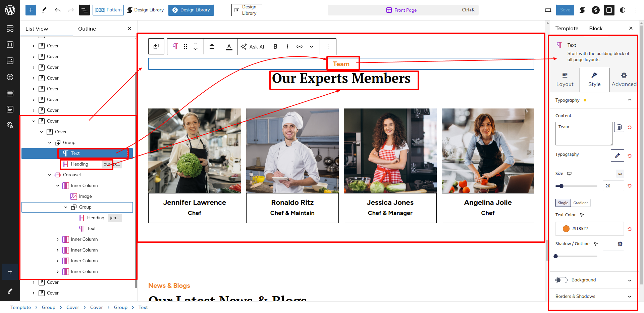Viewport: 644px width, 313px height.
Task: Toggle the document overview list icon
Action: coord(84,10)
